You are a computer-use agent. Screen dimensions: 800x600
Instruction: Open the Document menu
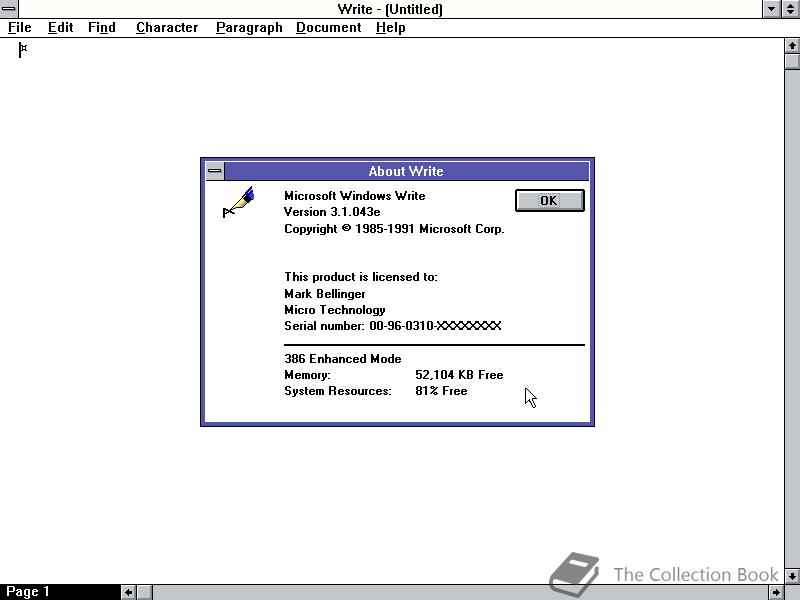(329, 28)
